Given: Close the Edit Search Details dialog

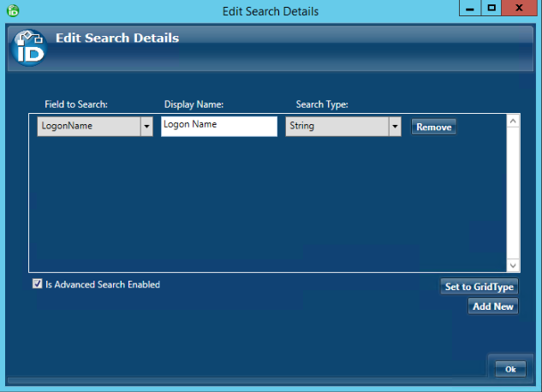Looking at the screenshot, I should (x=521, y=8).
